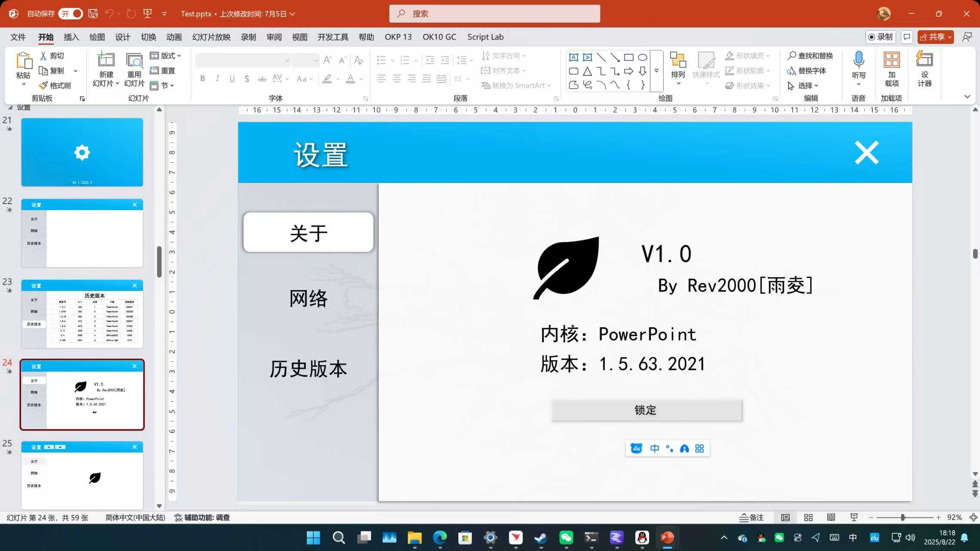This screenshot has height=551, width=980.
Task: Click the Reuse Slides icon
Action: click(x=134, y=61)
